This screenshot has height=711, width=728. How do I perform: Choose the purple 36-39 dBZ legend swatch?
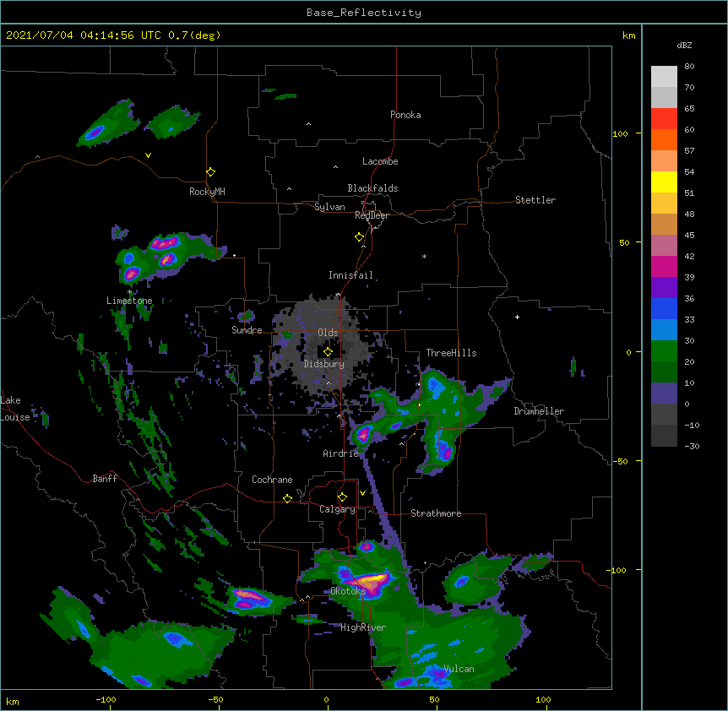click(664, 287)
